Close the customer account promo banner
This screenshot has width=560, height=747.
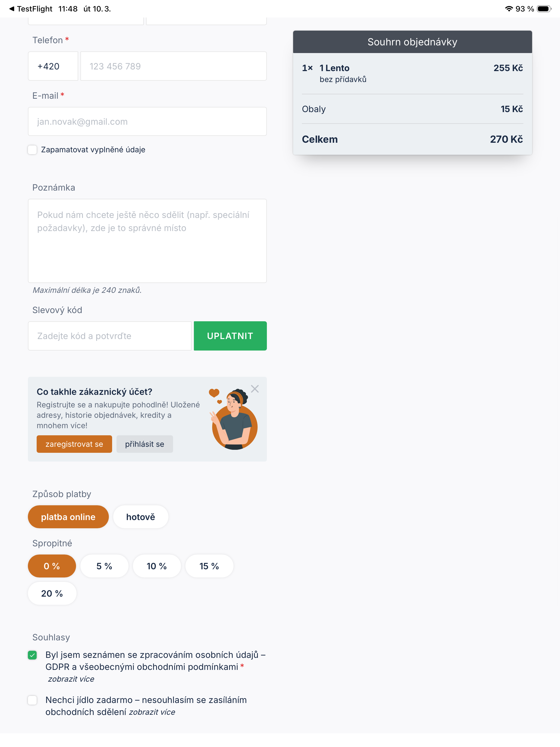255,389
